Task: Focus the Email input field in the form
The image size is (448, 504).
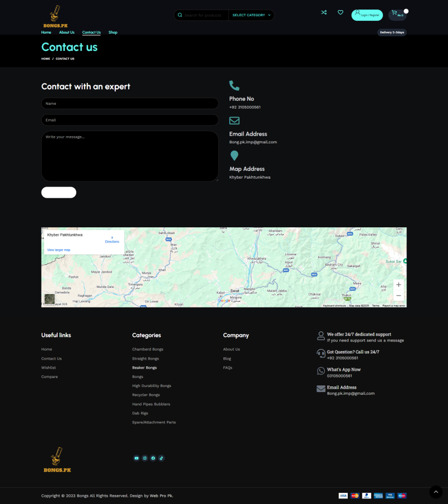Action: tap(129, 120)
